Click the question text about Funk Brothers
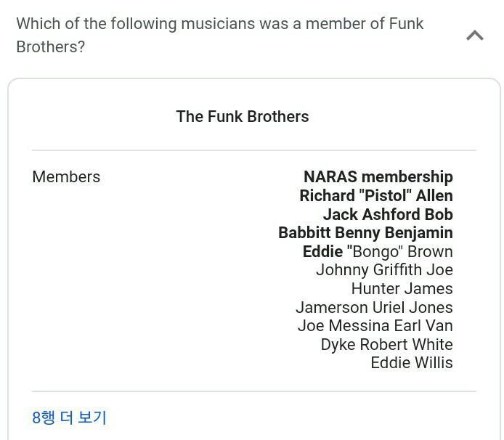Image resolution: width=504 pixels, height=440 pixels. click(219, 35)
